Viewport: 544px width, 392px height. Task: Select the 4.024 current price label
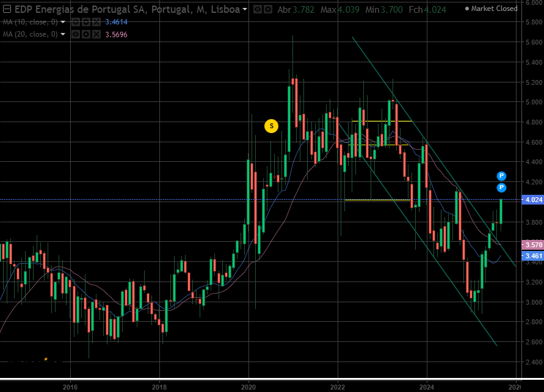point(533,200)
